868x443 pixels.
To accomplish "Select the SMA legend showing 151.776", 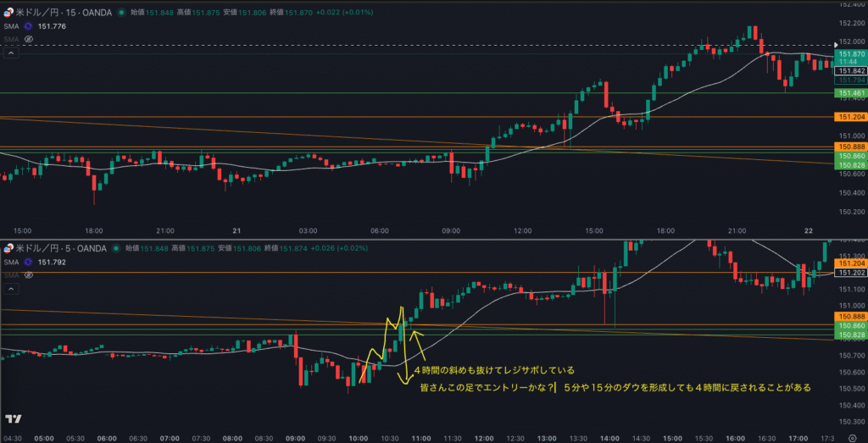I will pyautogui.click(x=34, y=25).
